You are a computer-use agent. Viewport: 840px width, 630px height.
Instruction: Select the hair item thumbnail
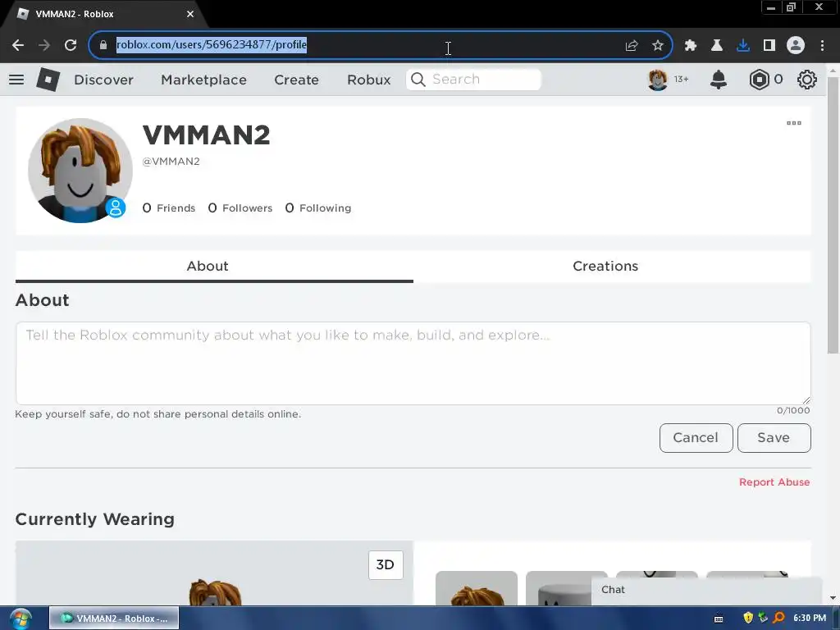pos(477,588)
